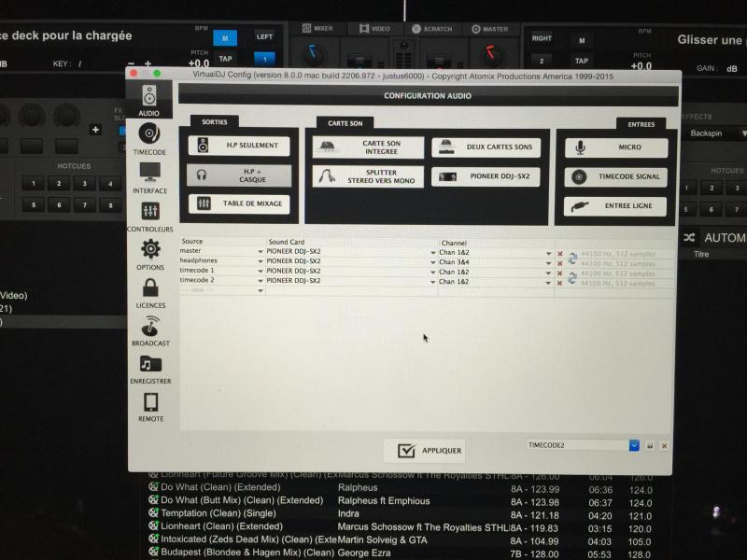Click the Appliquer button
The image size is (747, 560).
pyautogui.click(x=425, y=451)
